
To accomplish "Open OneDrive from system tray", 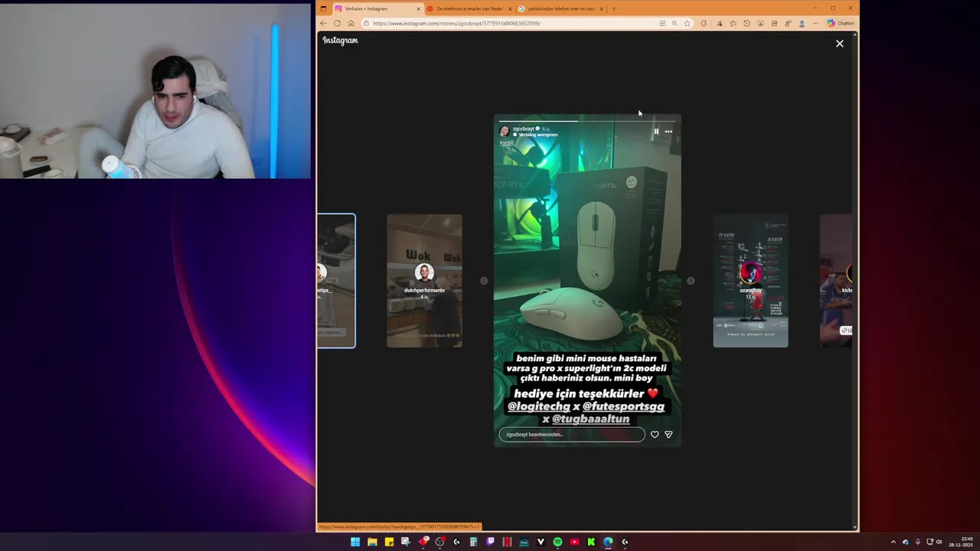I will pyautogui.click(x=906, y=542).
